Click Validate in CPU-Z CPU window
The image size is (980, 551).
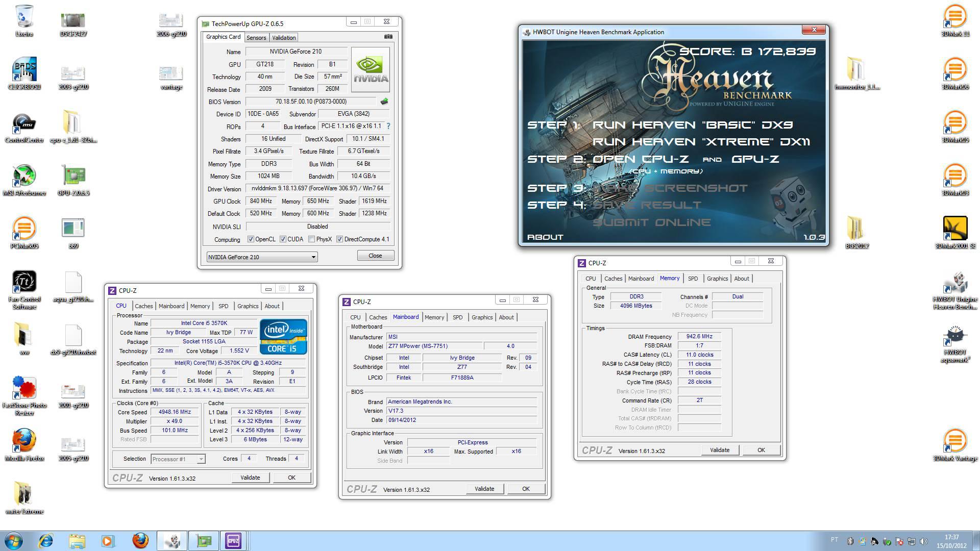click(250, 478)
